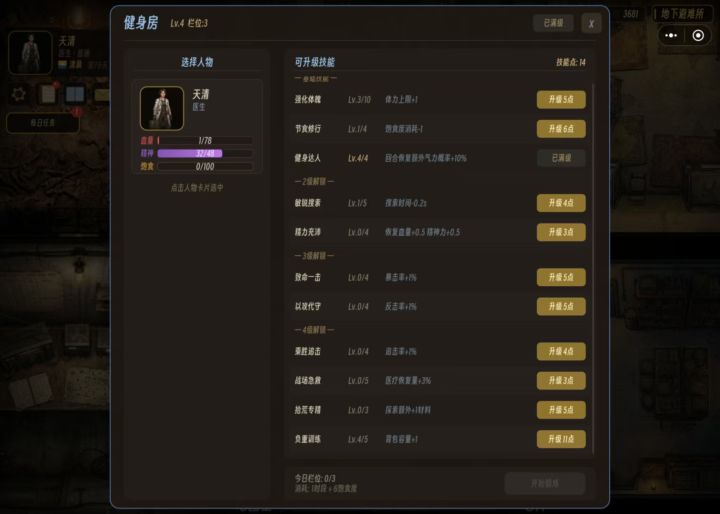Image resolution: width=720 pixels, height=514 pixels.
Task: Upgrade 战场急救 skill for 3 points
Action: pos(561,380)
